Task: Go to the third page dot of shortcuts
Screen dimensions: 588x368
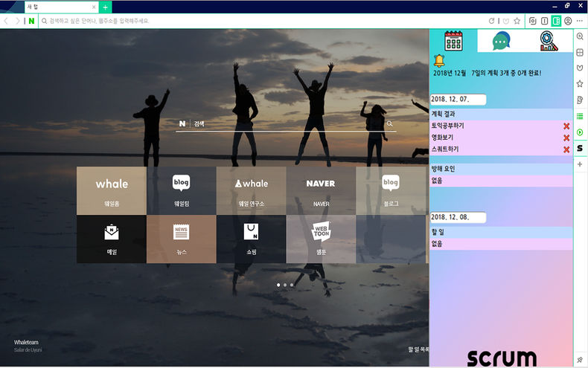Action: [292, 285]
